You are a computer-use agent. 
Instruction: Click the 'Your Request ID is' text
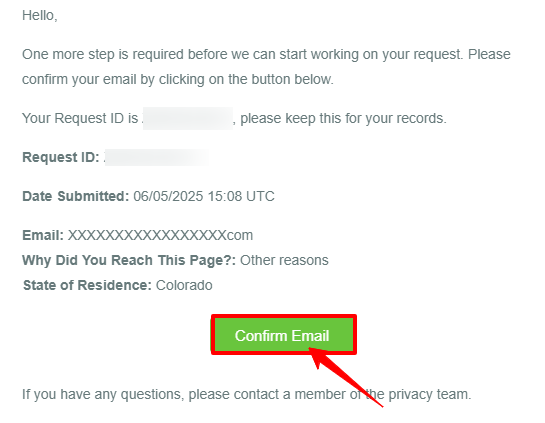pyautogui.click(x=80, y=119)
